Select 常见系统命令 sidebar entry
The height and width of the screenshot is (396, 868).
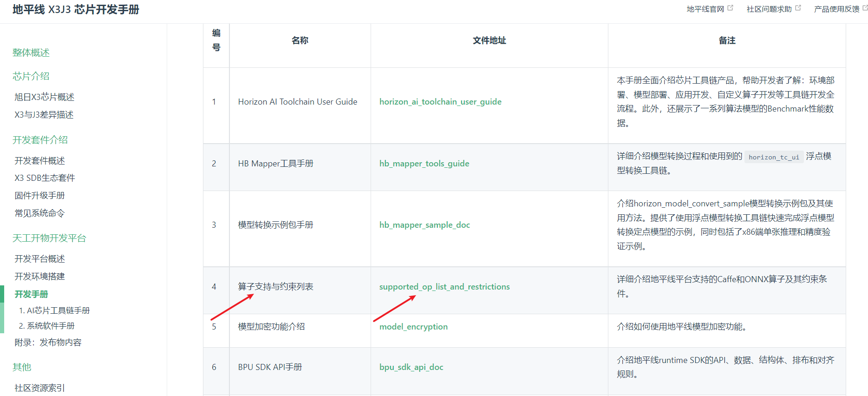pyautogui.click(x=39, y=213)
